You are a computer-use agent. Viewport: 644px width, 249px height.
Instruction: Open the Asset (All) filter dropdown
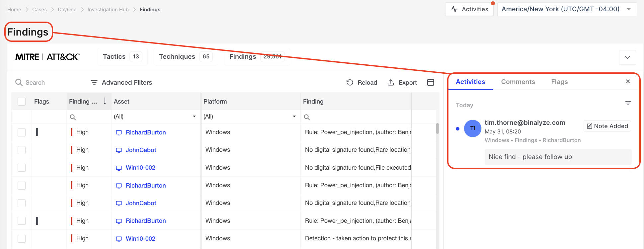tap(194, 117)
